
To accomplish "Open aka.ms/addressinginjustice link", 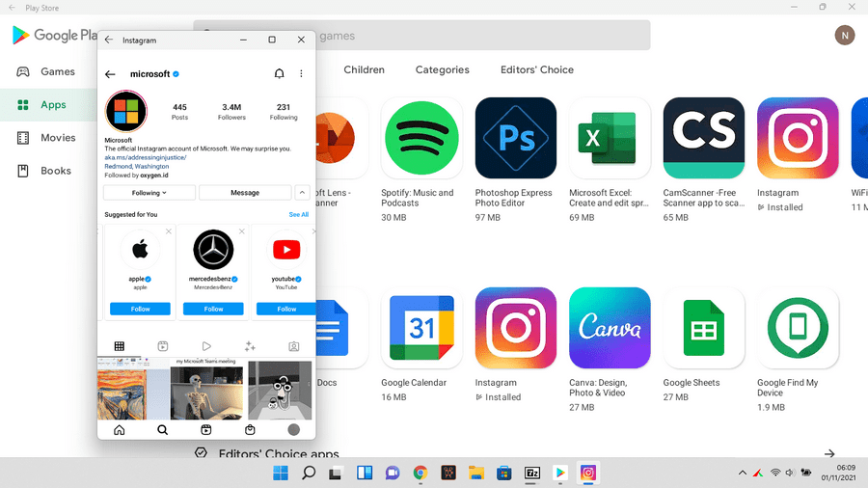I will click(x=146, y=158).
